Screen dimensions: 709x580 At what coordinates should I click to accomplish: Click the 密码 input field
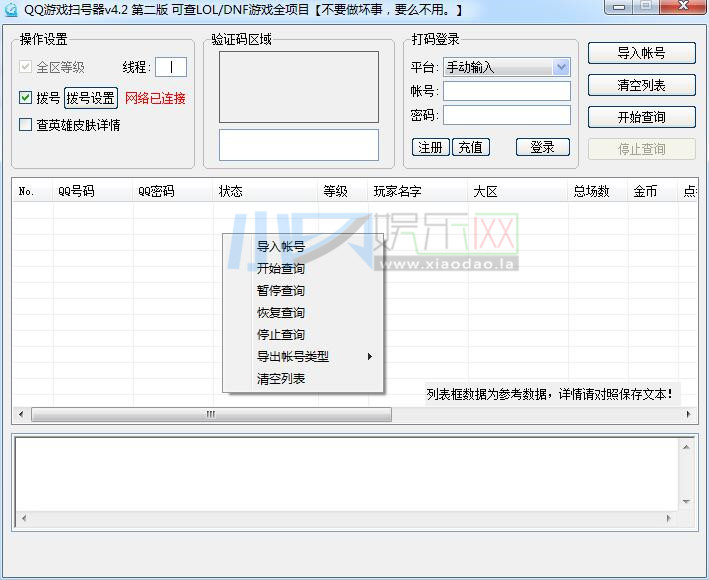click(x=507, y=115)
